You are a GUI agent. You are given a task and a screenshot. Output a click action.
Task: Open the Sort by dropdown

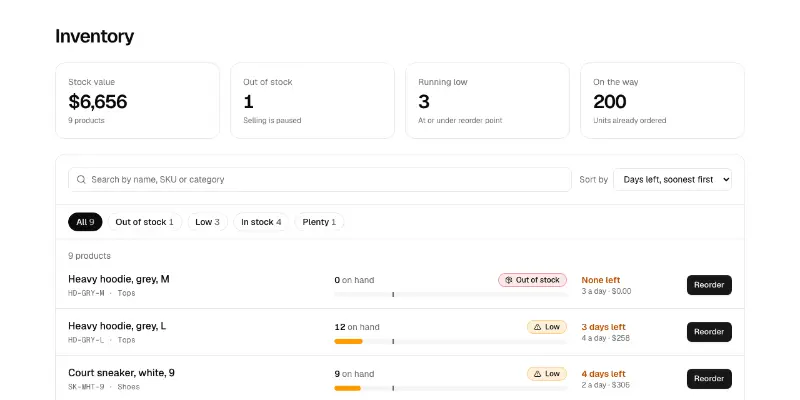point(672,180)
